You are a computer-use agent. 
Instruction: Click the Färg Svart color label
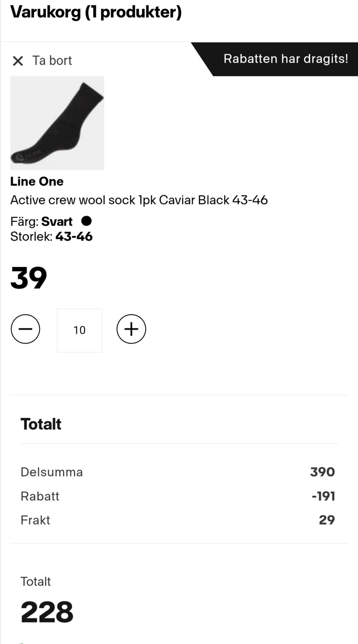(x=41, y=221)
